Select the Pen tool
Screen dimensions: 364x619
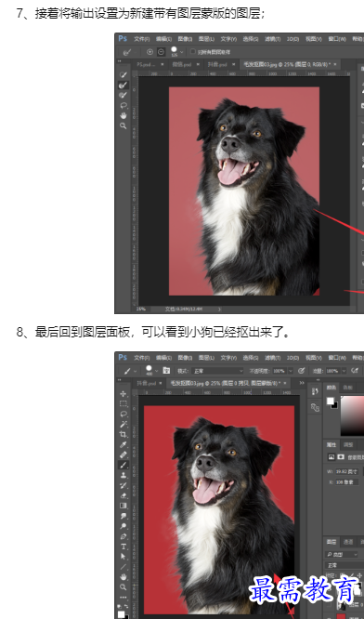coord(123,536)
